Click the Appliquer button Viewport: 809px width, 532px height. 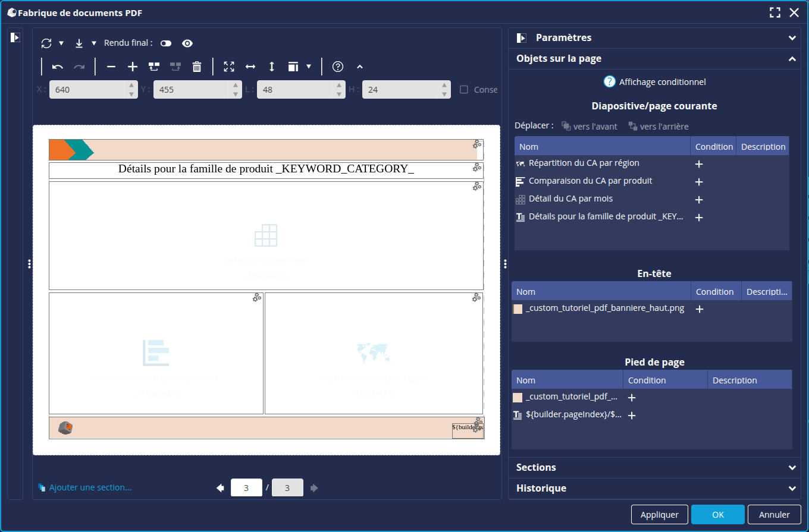click(x=659, y=515)
